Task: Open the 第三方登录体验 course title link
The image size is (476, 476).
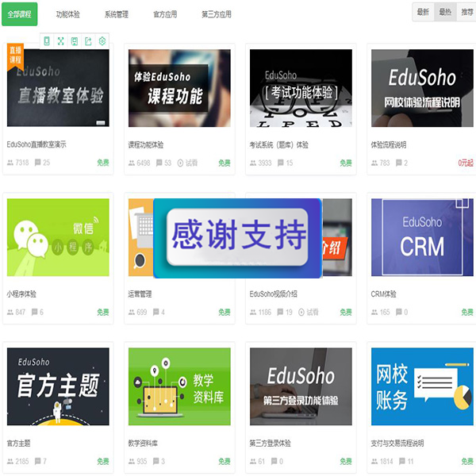Action: click(x=271, y=443)
